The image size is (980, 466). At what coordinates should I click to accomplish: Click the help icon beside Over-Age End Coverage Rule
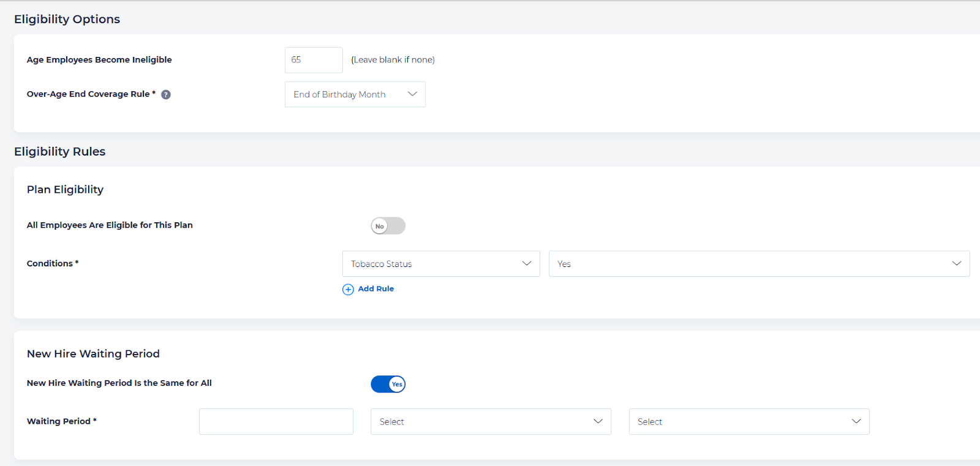(x=165, y=94)
